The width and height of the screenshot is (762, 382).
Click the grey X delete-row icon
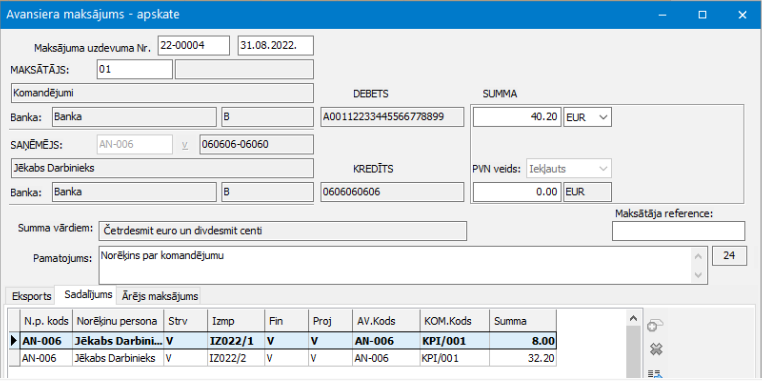coord(656,349)
